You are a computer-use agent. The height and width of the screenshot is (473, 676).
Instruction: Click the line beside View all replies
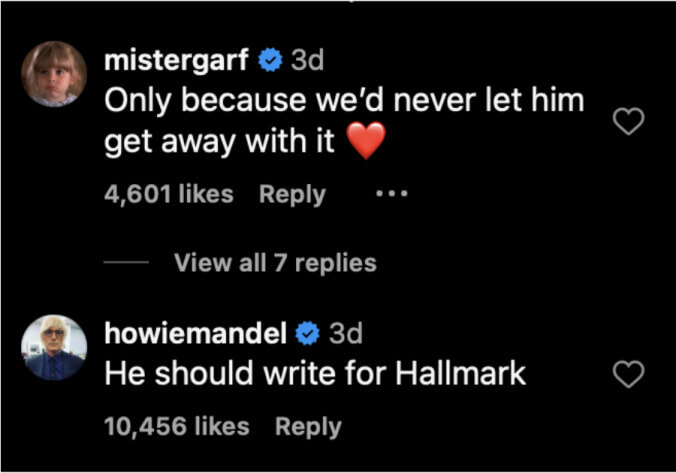tap(127, 264)
